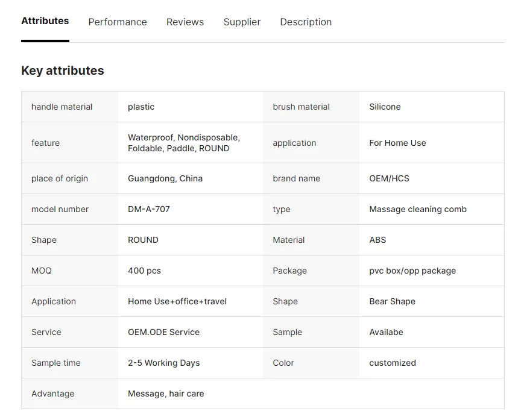Click 'Massage cleaning comb' value
This screenshot has width=518, height=420.
click(418, 209)
